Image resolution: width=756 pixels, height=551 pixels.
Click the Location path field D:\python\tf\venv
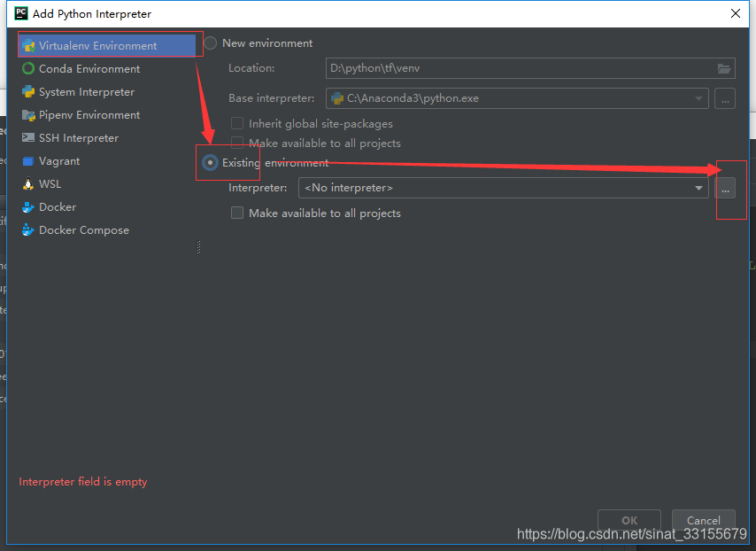tap(530, 68)
